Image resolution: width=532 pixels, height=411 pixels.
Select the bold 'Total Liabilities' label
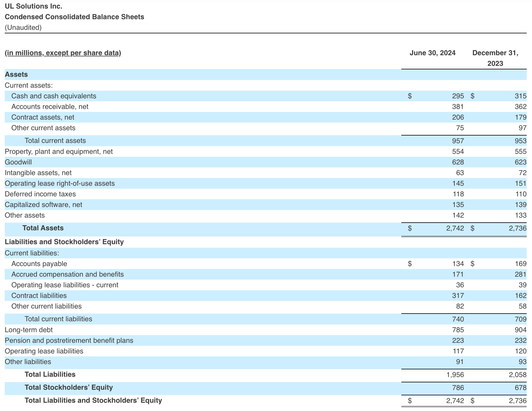pyautogui.click(x=50, y=374)
